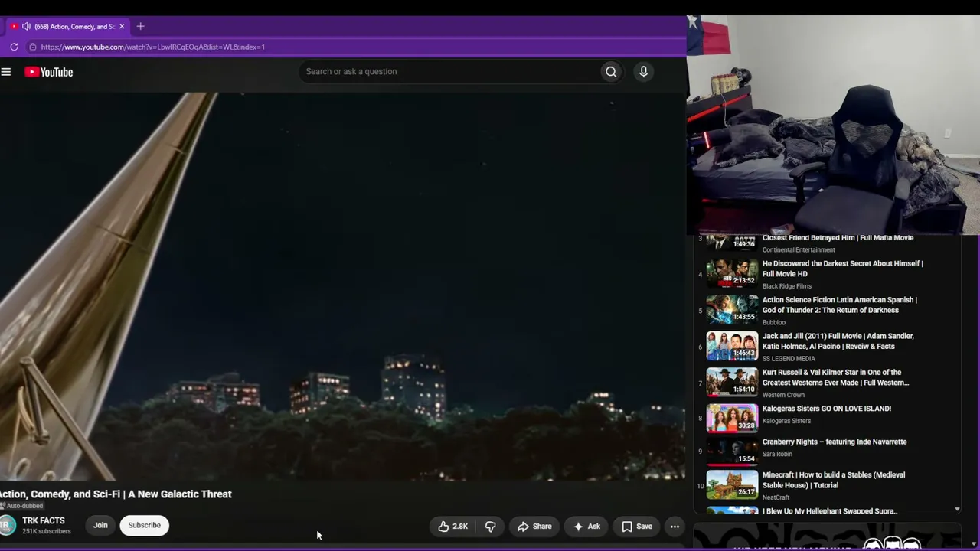Play the 'Kalogeras Sisters GO ON LOVE ISLAND' thumbnail
The width and height of the screenshot is (980, 551).
(732, 418)
